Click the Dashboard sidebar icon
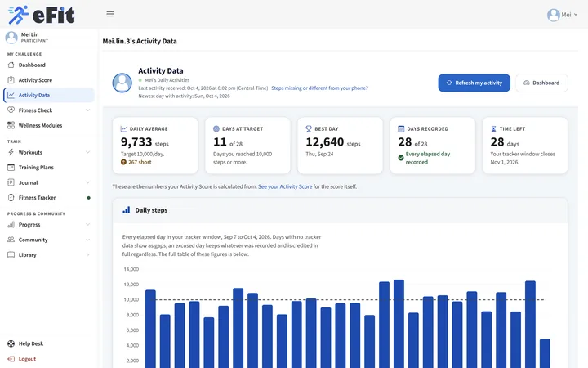Image resolution: width=588 pixels, height=368 pixels. pyautogui.click(x=11, y=65)
